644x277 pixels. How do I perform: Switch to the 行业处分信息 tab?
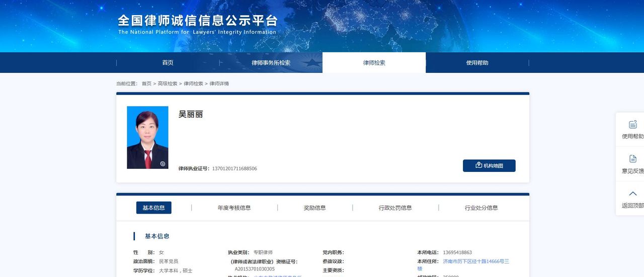coord(481,208)
